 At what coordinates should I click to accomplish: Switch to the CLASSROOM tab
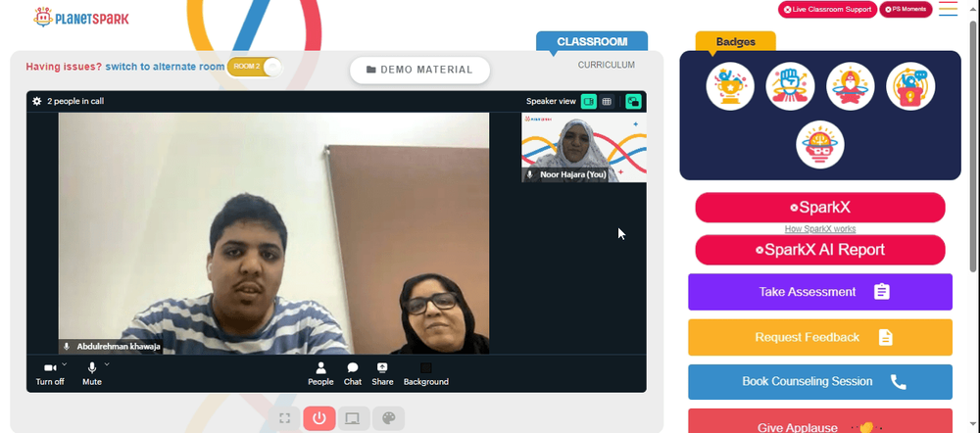[x=592, y=42]
